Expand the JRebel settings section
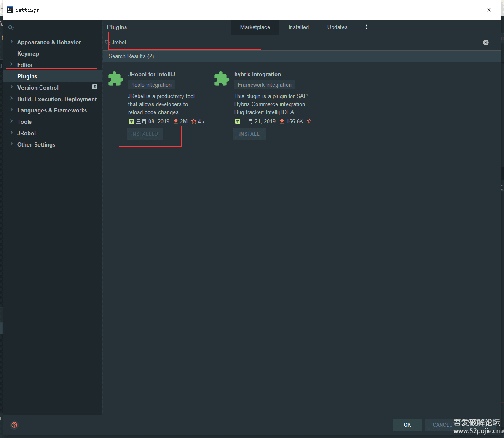The width and height of the screenshot is (504, 438). pos(11,132)
